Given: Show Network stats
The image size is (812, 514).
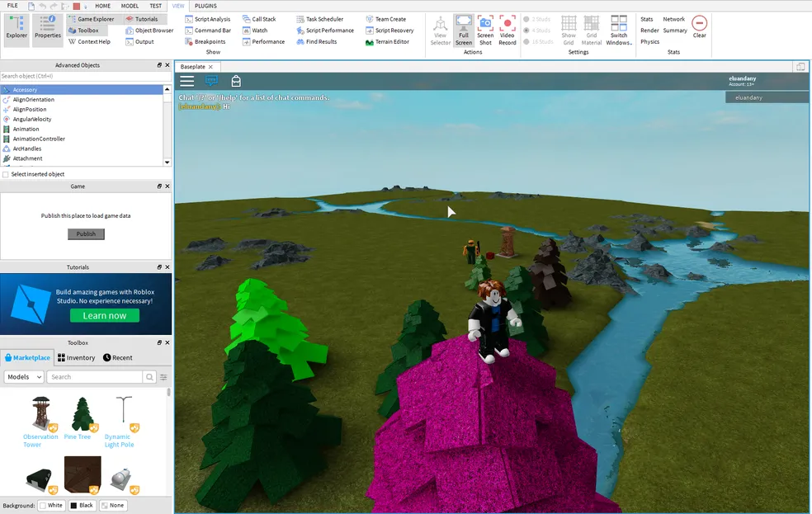Looking at the screenshot, I should [x=673, y=19].
